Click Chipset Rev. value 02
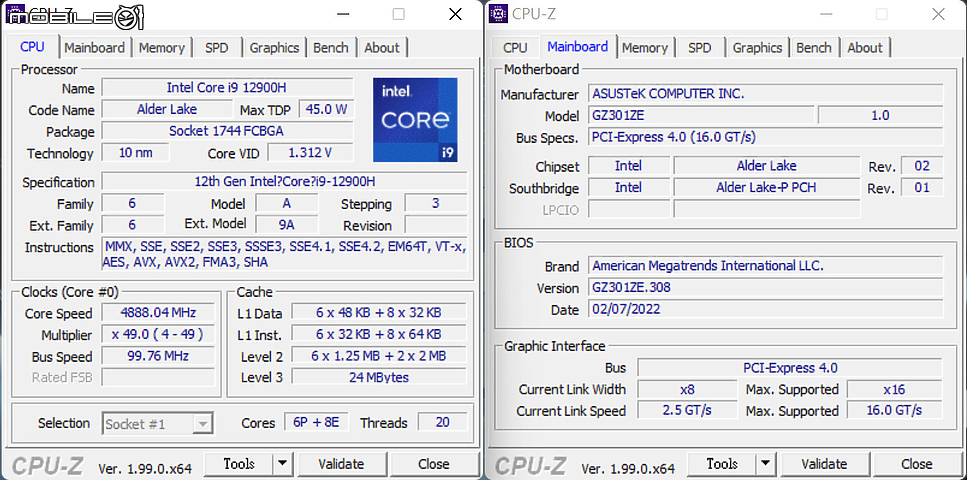The image size is (967, 480). coord(922,165)
